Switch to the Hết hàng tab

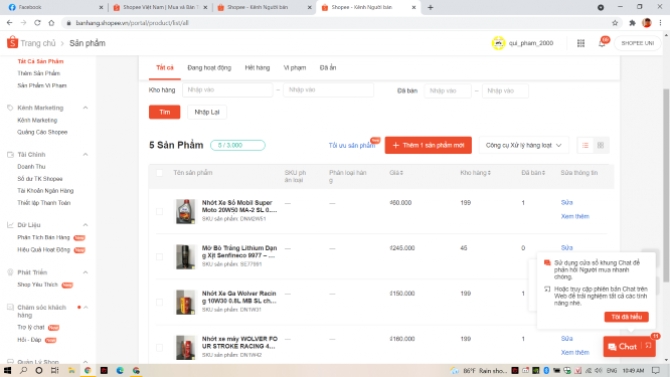257,68
